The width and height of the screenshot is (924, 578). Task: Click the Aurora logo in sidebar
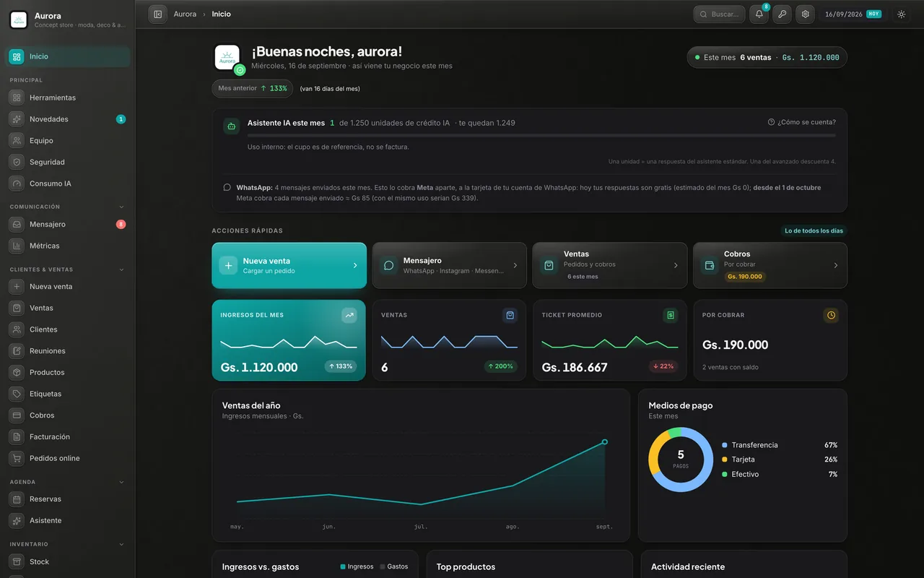[x=19, y=20]
